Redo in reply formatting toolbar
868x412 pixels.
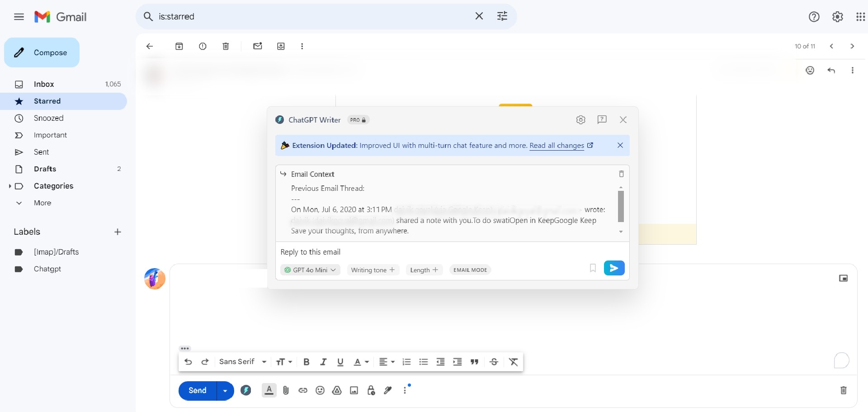[205, 362]
